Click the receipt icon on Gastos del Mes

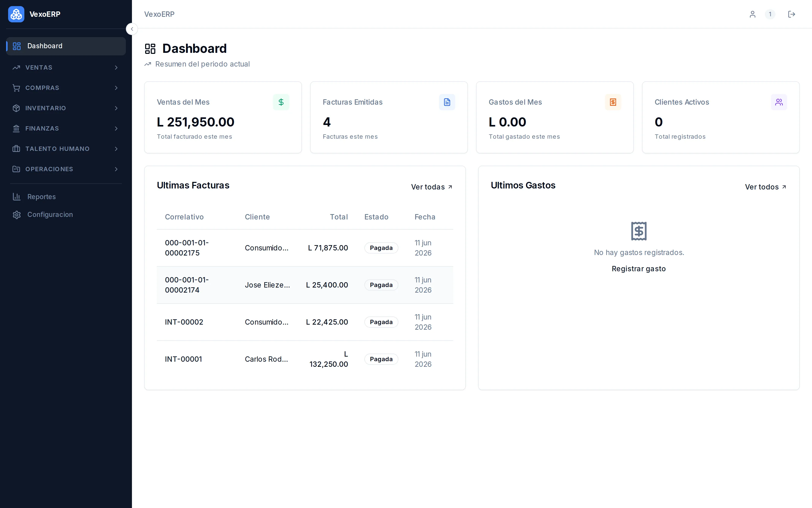613,102
